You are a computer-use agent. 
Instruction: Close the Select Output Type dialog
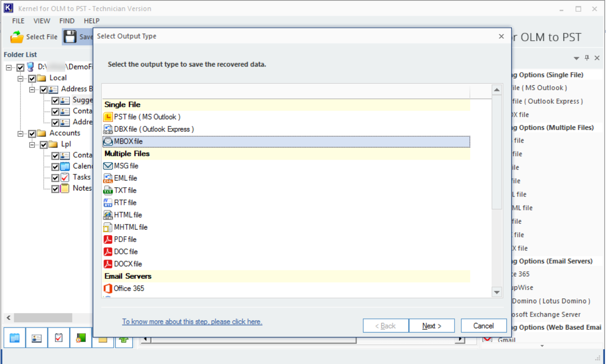pyautogui.click(x=501, y=36)
